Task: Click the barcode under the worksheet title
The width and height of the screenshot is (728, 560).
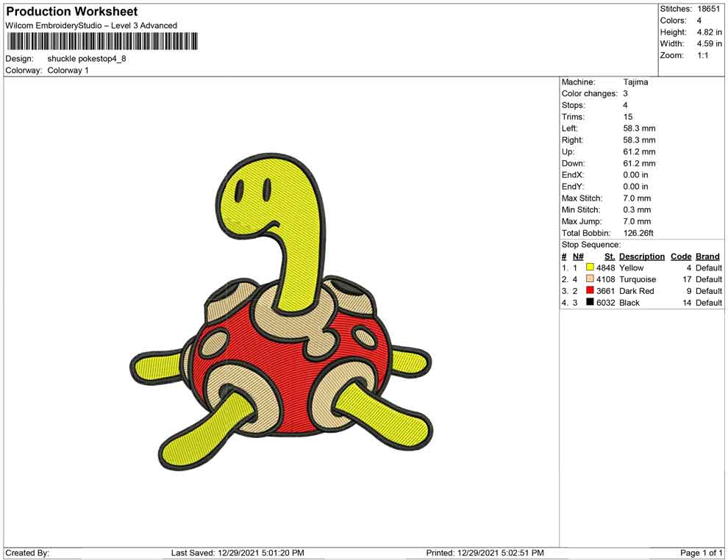Action: [x=102, y=41]
